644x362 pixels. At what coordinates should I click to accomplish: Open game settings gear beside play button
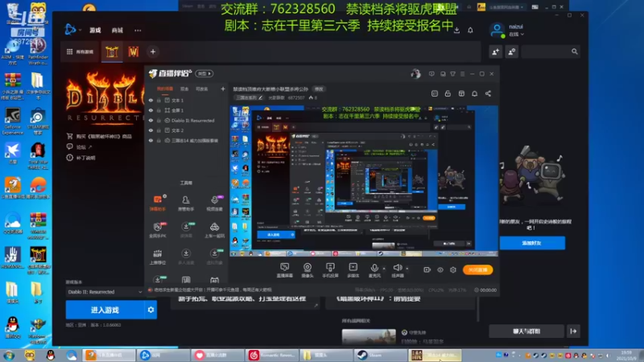pos(151,310)
